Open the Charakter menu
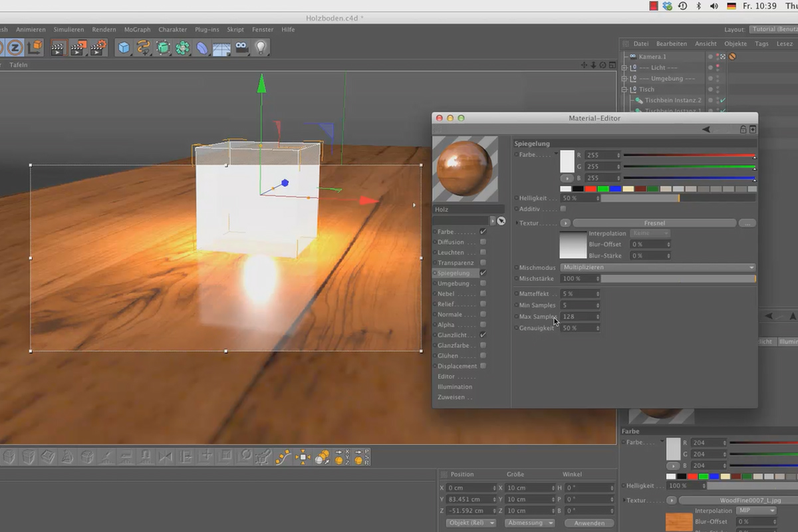 [x=173, y=29]
